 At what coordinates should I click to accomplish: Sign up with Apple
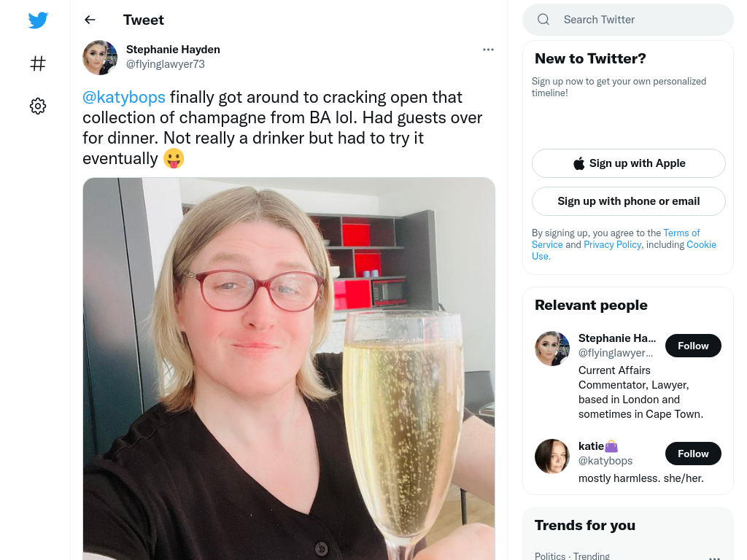[628, 163]
